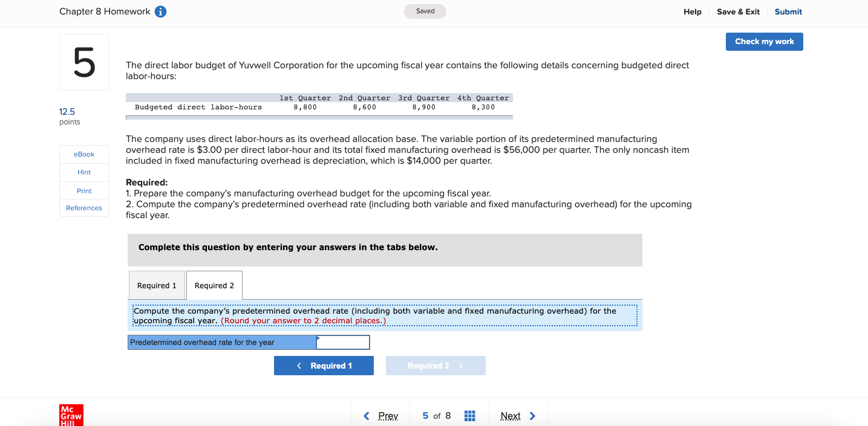
Task: Click Save & Exit
Action: (x=738, y=11)
